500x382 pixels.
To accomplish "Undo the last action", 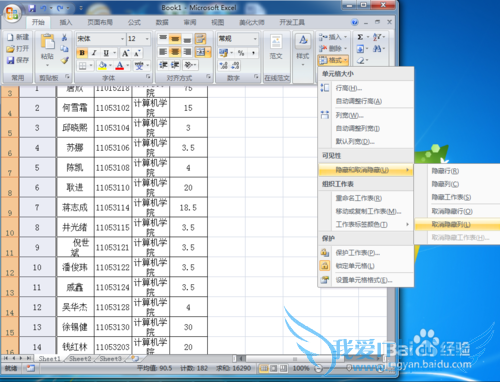I will click(x=44, y=8).
